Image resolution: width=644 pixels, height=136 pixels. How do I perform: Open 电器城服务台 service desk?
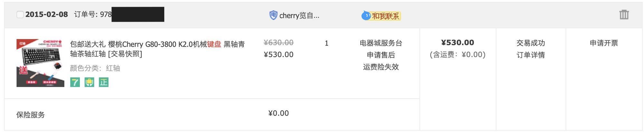coord(381,43)
